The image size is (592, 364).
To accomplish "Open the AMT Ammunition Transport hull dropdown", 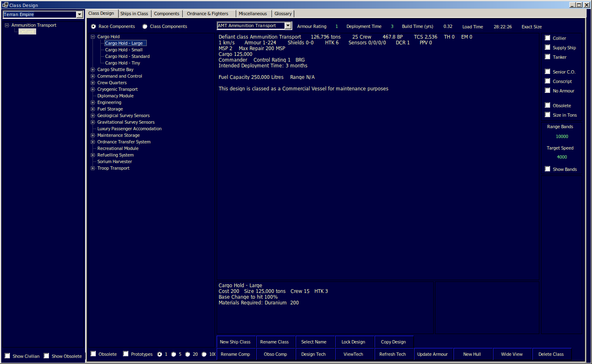I will point(288,25).
